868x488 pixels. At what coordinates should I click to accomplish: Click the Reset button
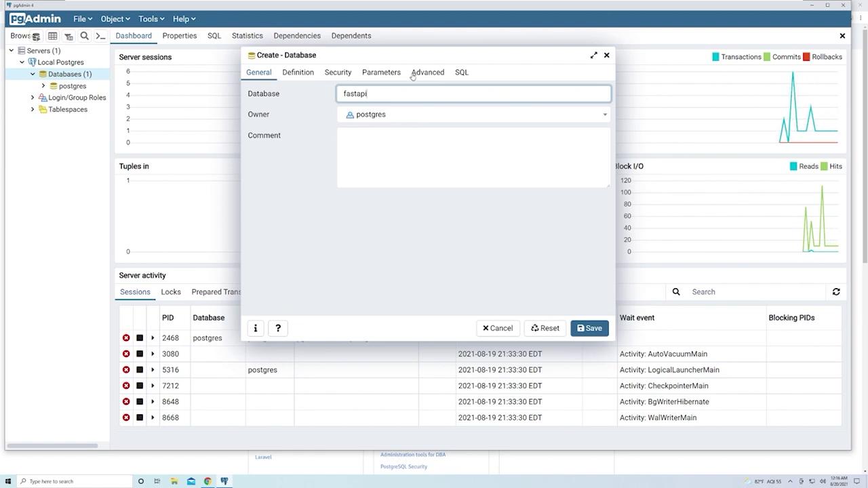[545, 328]
